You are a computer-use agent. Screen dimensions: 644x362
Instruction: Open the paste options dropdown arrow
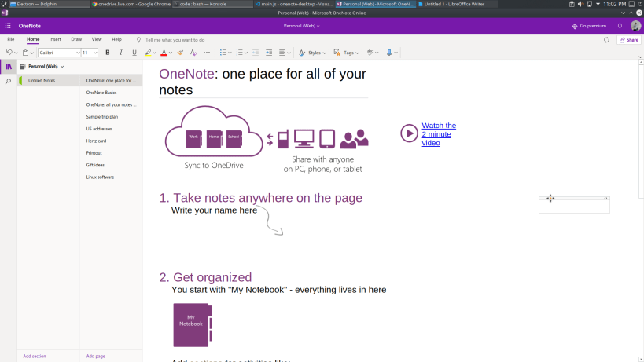(x=32, y=53)
